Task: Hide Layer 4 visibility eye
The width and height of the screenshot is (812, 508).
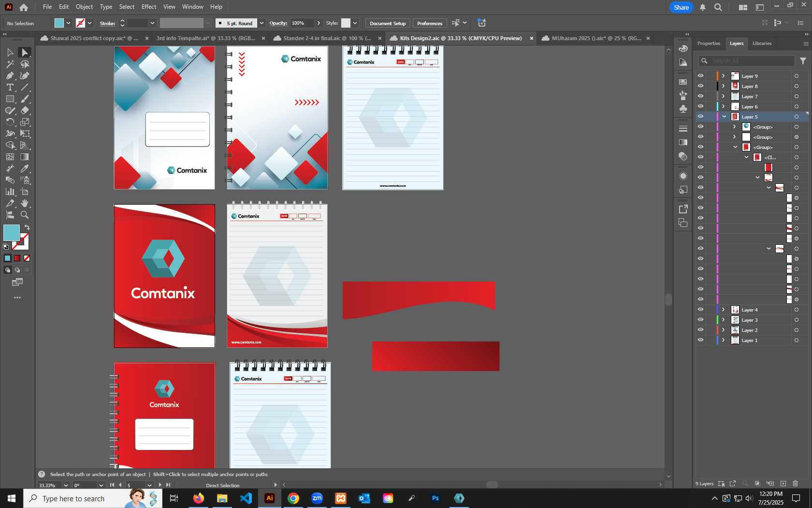Action: [700, 310]
